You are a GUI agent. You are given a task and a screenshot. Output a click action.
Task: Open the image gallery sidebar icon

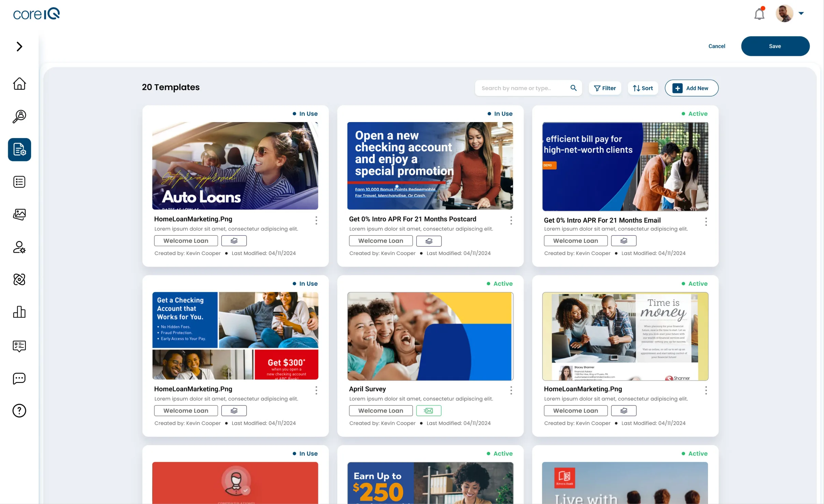(19, 214)
